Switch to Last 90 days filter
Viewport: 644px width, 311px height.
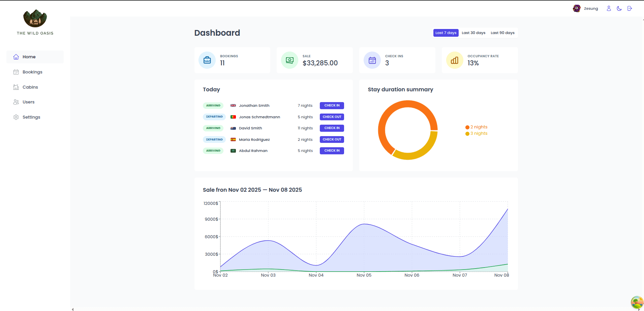click(502, 33)
